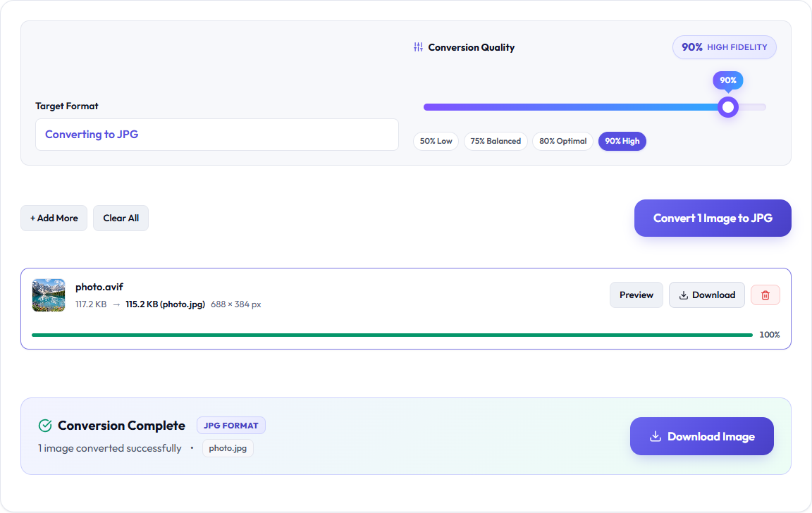Open the photo.avif mountain lake thumbnail
The image size is (812, 513).
[x=49, y=295]
